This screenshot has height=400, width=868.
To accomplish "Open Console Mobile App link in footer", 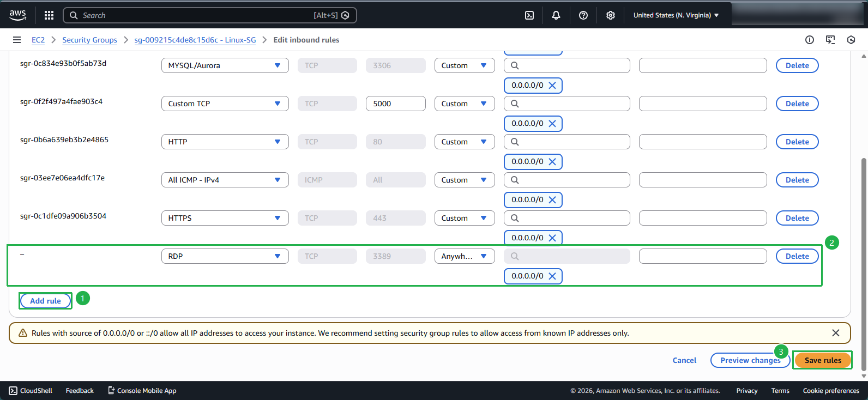I will pos(142,391).
